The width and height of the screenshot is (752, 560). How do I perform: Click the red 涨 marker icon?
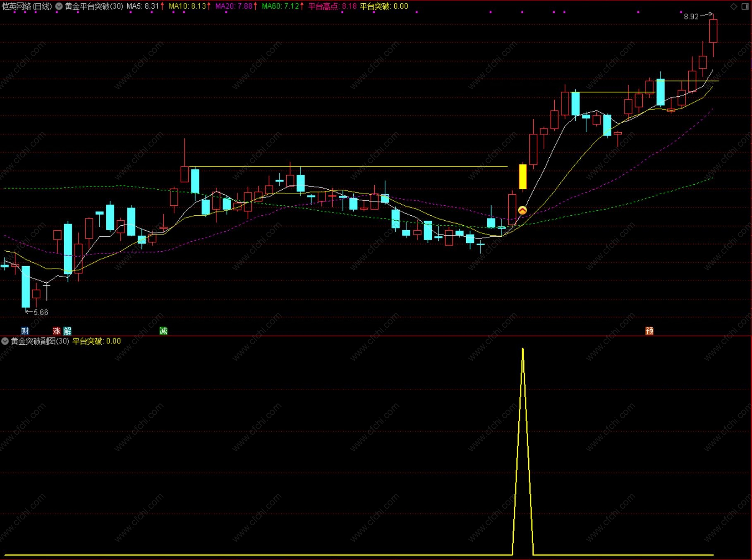point(57,331)
